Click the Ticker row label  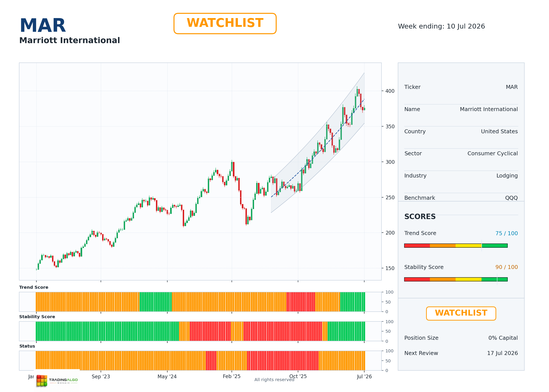[412, 87]
